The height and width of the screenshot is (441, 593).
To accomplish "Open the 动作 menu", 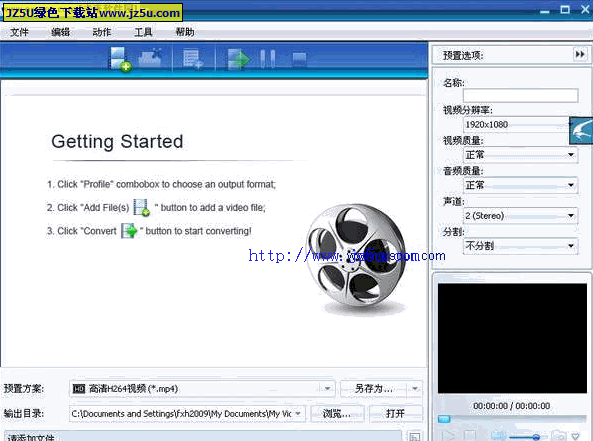I will point(102,32).
